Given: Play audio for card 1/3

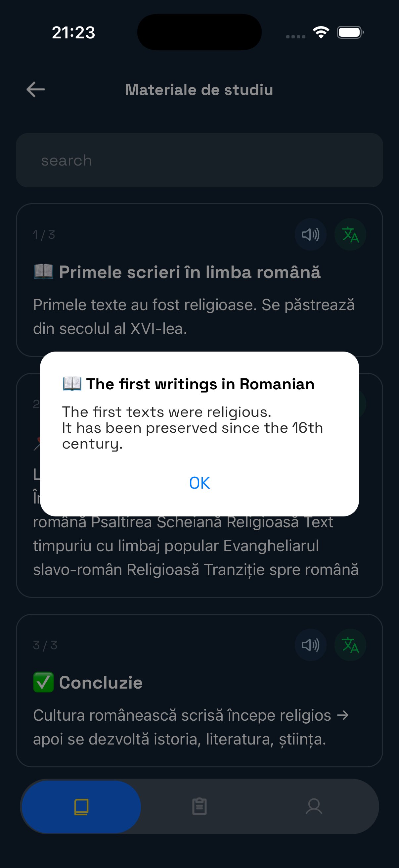Looking at the screenshot, I should coord(310,234).
